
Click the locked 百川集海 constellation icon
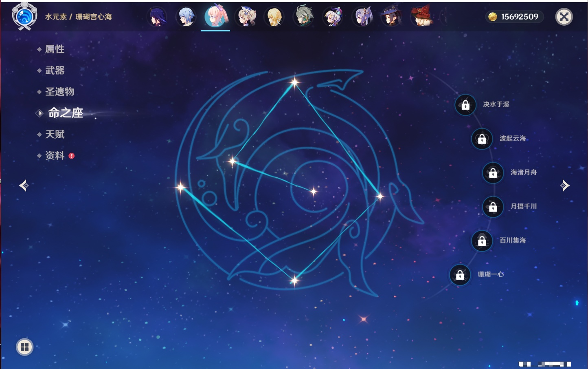(x=482, y=241)
